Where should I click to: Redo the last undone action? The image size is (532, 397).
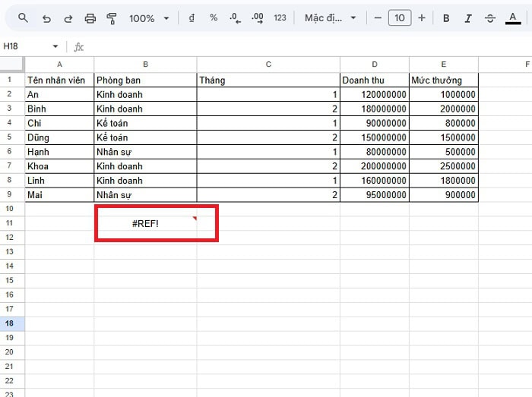68,18
